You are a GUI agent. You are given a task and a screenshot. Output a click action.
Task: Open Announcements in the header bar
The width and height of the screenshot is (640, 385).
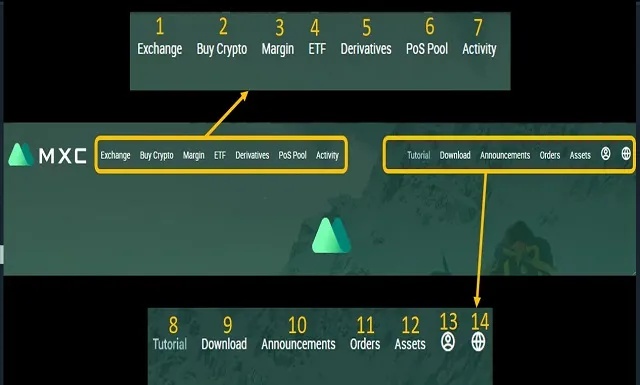tap(505, 155)
